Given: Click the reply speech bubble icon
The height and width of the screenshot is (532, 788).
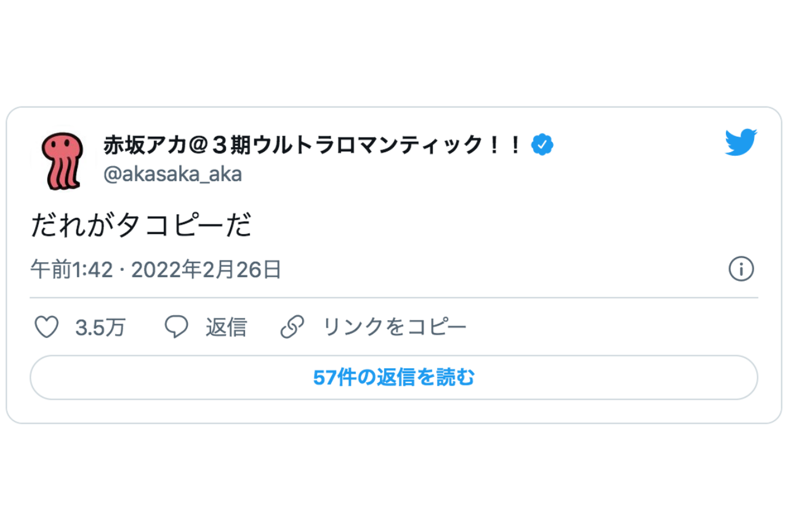Looking at the screenshot, I should (x=176, y=328).
